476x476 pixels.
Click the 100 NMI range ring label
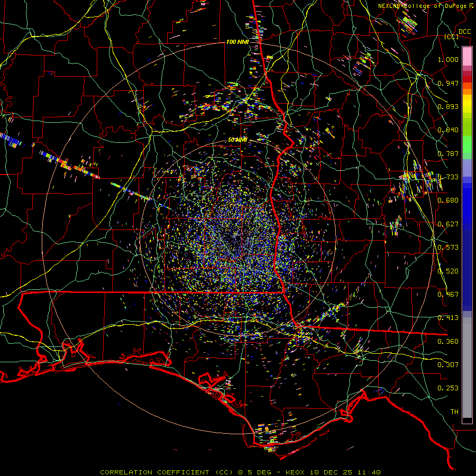(x=237, y=42)
